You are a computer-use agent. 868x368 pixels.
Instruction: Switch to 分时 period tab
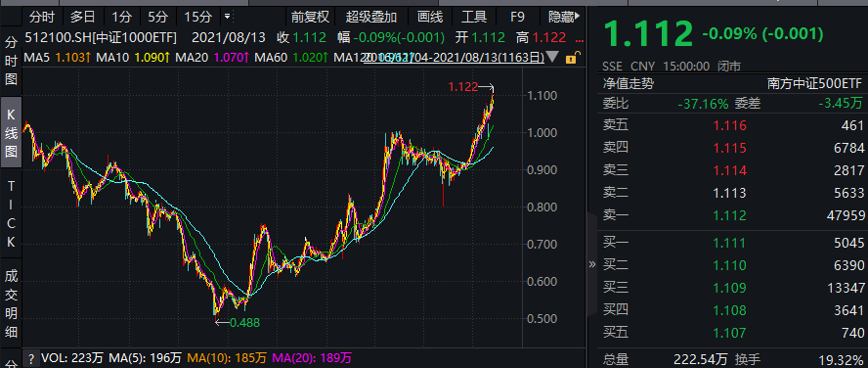pos(42,17)
